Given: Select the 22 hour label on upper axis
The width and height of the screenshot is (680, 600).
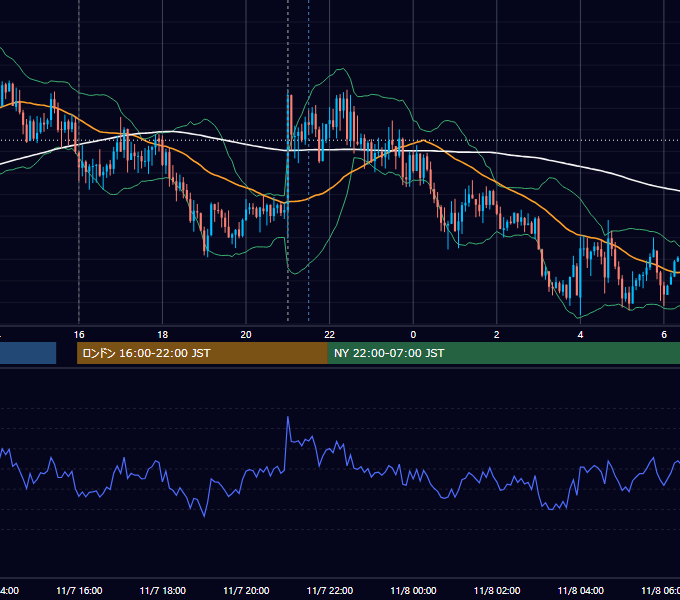Looking at the screenshot, I should point(330,335).
